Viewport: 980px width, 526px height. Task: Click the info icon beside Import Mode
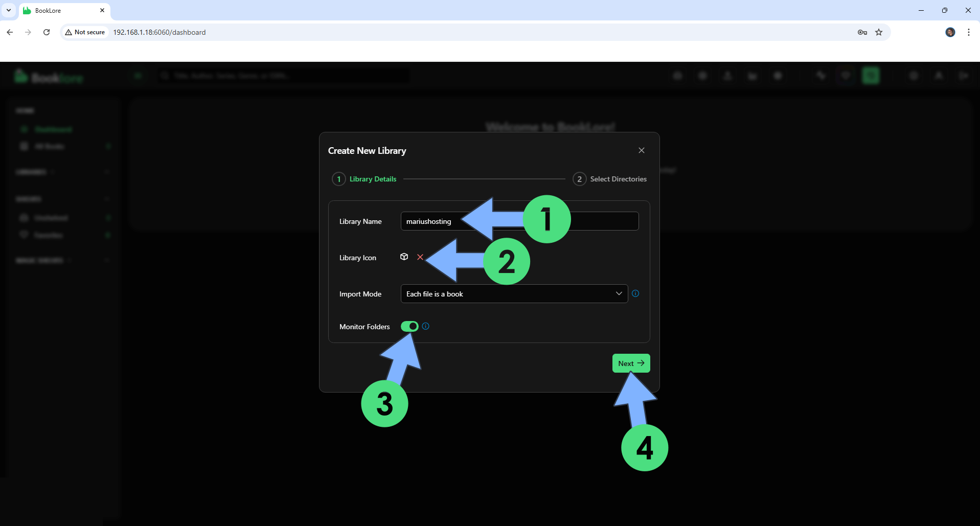click(635, 293)
